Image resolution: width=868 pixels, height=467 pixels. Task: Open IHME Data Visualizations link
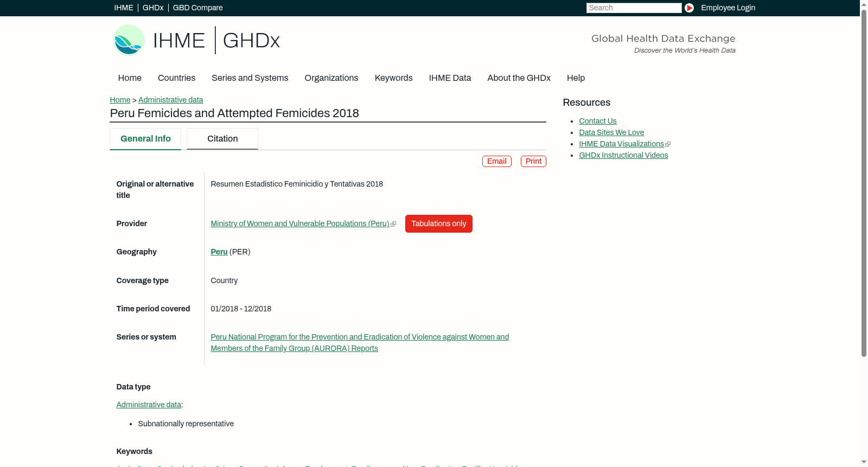click(x=621, y=144)
